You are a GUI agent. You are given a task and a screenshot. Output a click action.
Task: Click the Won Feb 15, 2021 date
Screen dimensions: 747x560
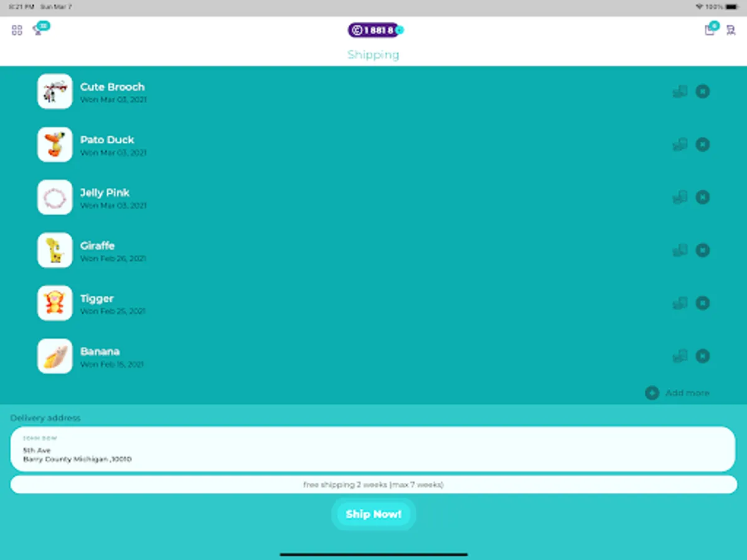coord(112,364)
